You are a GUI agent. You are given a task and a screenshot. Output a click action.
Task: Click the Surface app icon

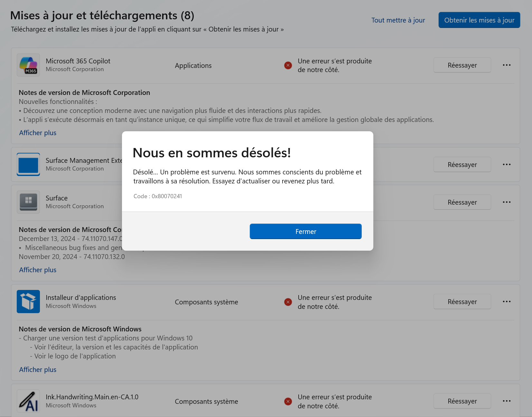(x=28, y=202)
